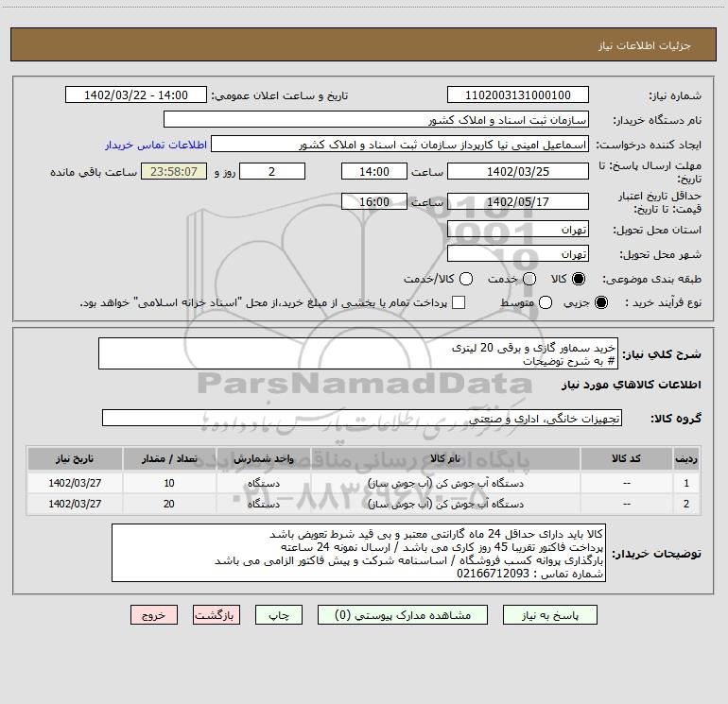The image size is (728, 704).
Task: Click the ردیف column header
Action: coord(685,458)
